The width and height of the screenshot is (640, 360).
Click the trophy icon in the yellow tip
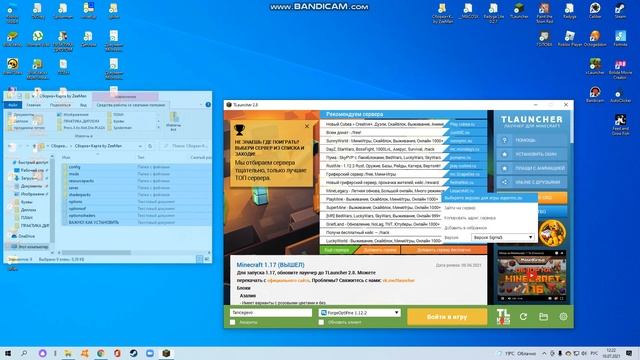(x=239, y=130)
